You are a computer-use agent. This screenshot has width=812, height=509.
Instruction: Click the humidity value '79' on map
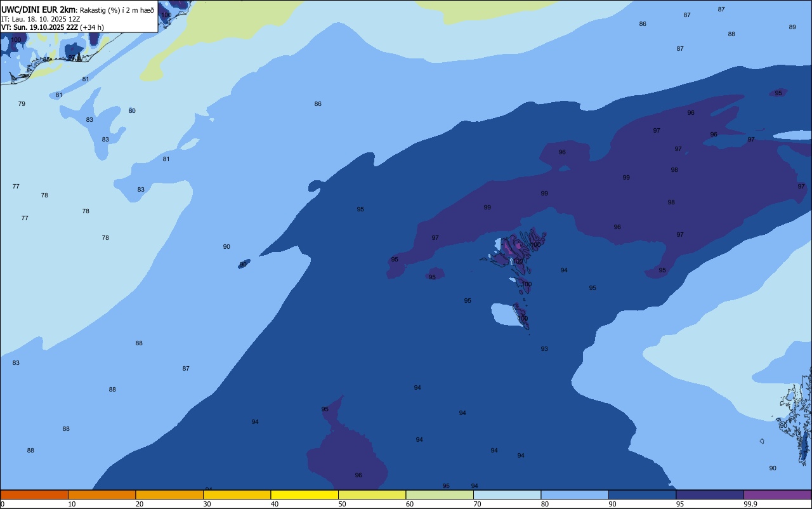[22, 103]
